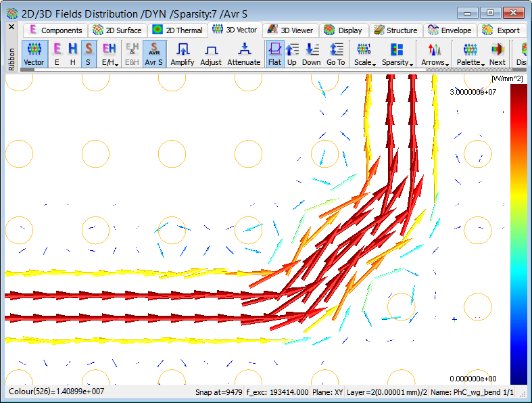Click the Adjust icon
Viewport: 532px width, 403px height.
(x=211, y=54)
